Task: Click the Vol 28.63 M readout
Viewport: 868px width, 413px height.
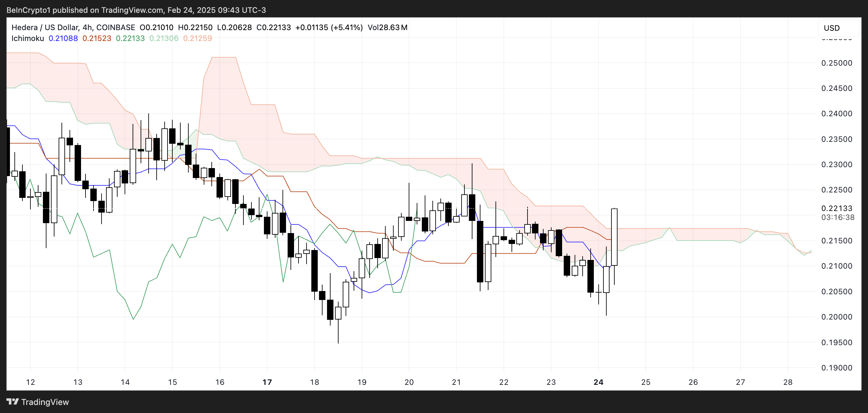Action: coord(388,28)
